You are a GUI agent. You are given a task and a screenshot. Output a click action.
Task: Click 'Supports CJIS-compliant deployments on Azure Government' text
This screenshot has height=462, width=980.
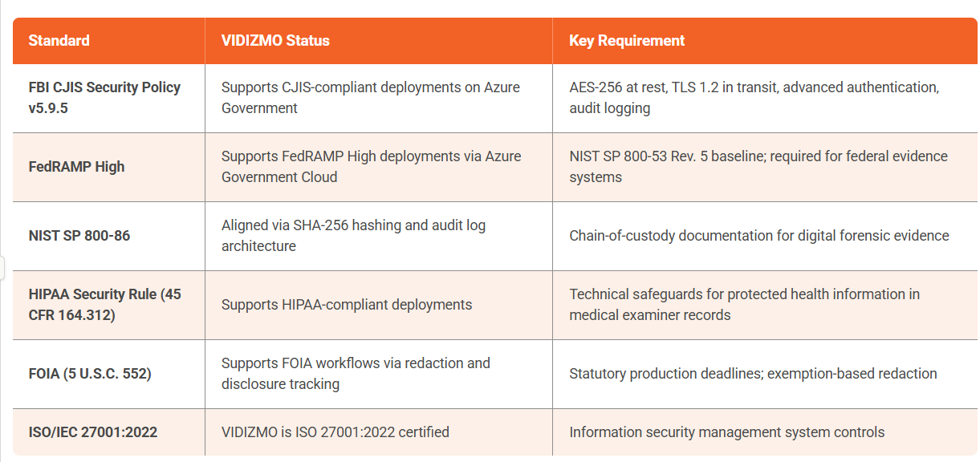(371, 98)
